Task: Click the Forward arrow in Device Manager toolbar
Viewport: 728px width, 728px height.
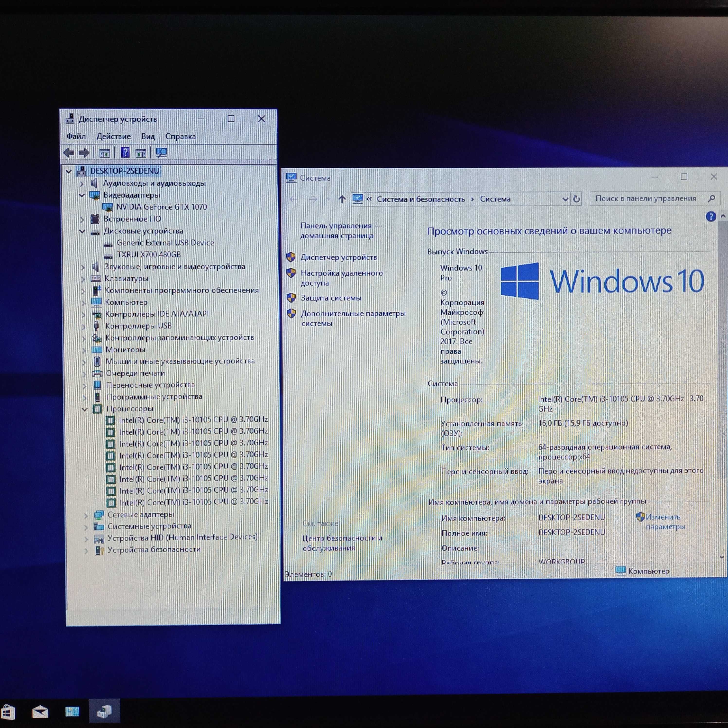Action: (x=84, y=153)
